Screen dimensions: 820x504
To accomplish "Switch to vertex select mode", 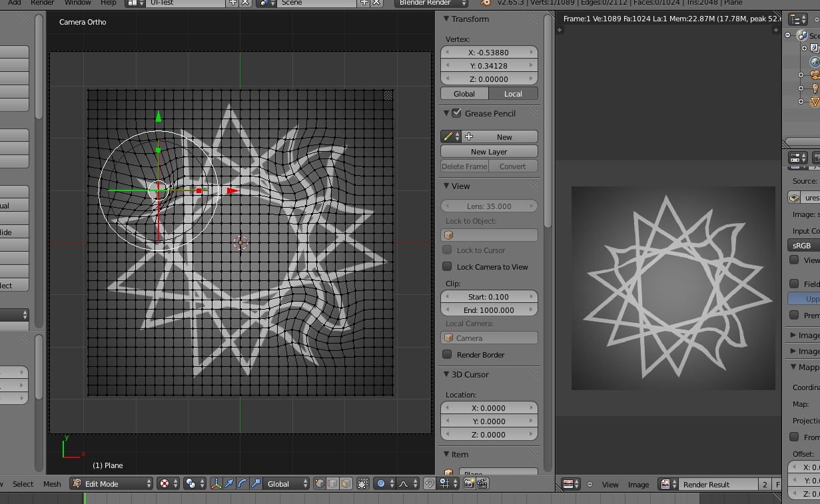I will click(x=320, y=484).
